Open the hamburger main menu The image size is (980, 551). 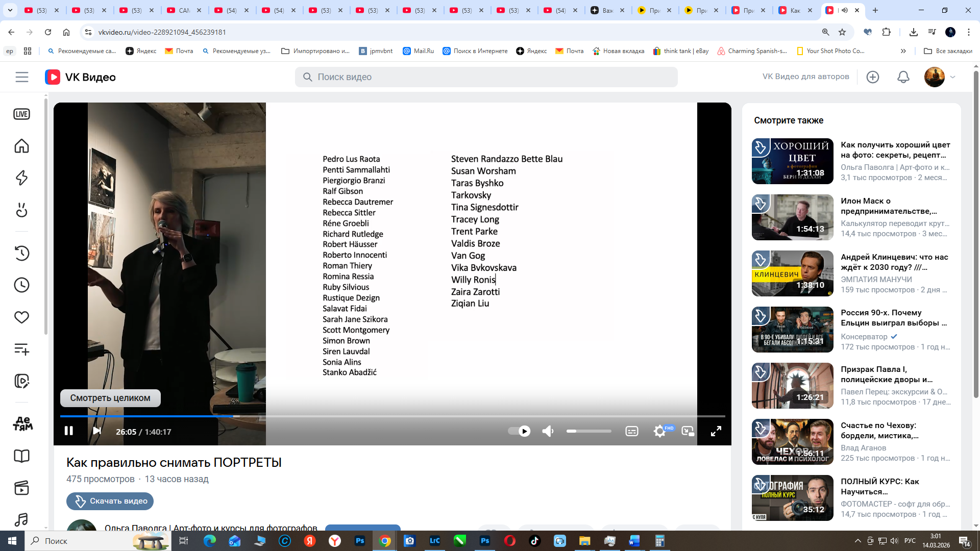tap(21, 77)
